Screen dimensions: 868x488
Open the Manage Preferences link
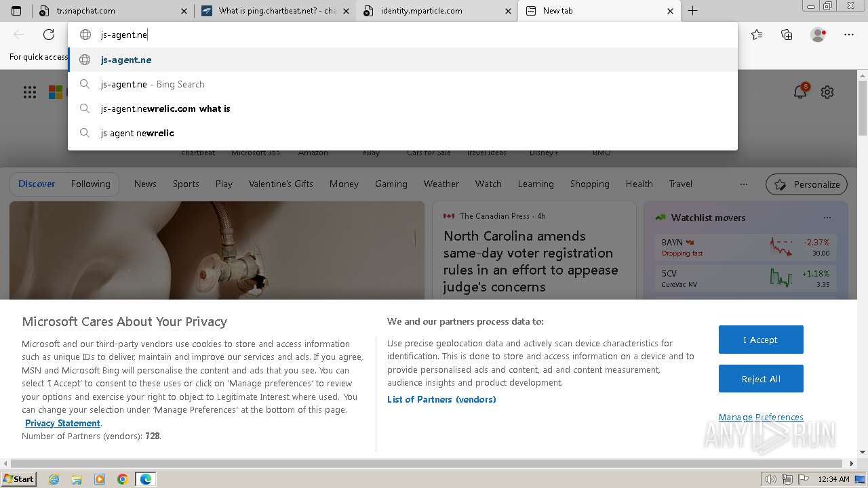(x=761, y=417)
